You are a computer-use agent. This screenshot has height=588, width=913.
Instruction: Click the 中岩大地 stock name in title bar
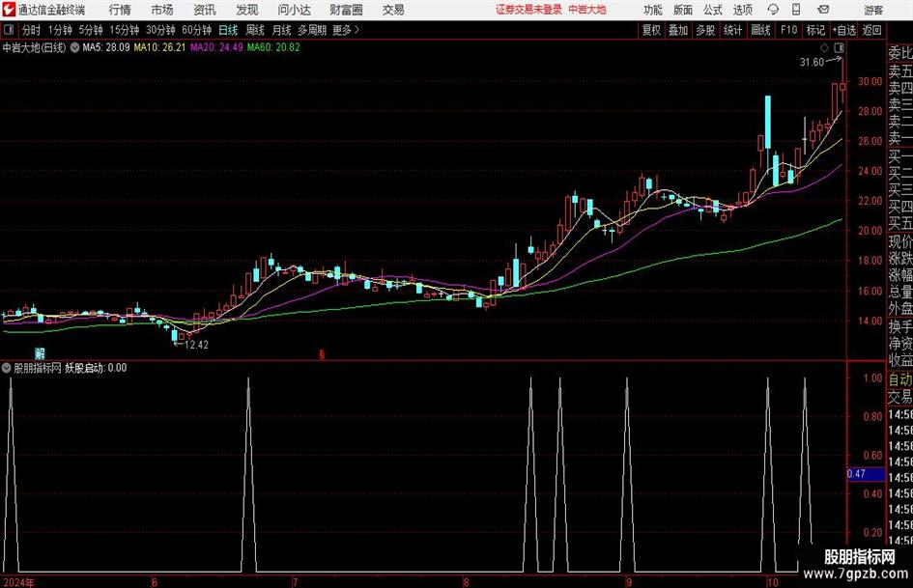click(587, 10)
